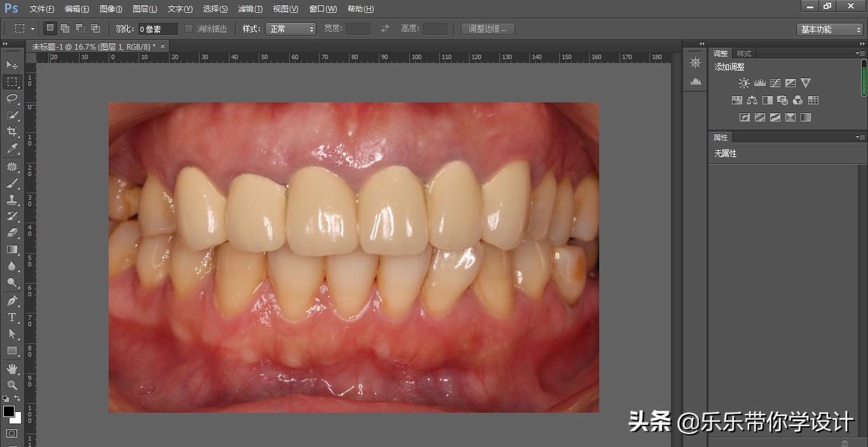Grab the Hand tool
This screenshot has width=868, height=447.
13,369
